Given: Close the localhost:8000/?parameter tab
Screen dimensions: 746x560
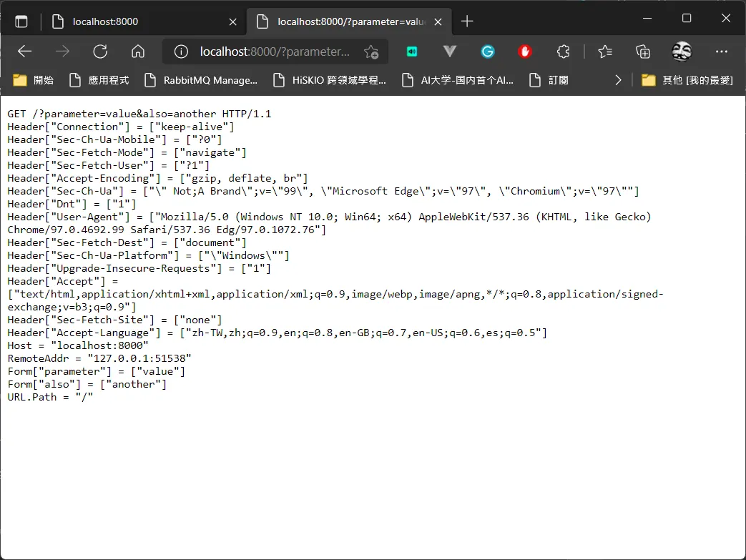Looking at the screenshot, I should [x=438, y=22].
